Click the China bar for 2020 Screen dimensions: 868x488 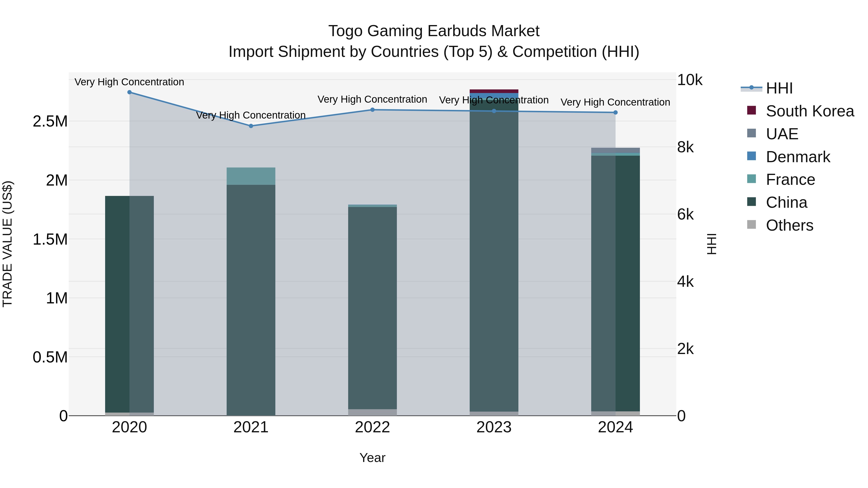point(129,304)
